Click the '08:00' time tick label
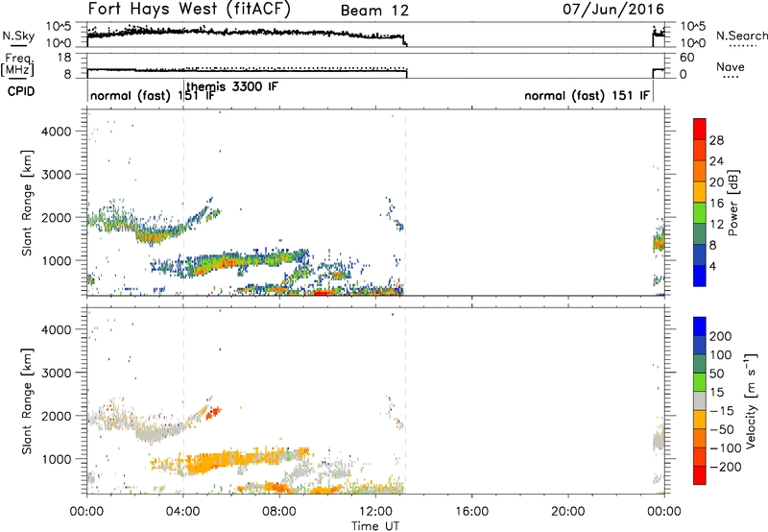The height and width of the screenshot is (532, 768). [279, 512]
